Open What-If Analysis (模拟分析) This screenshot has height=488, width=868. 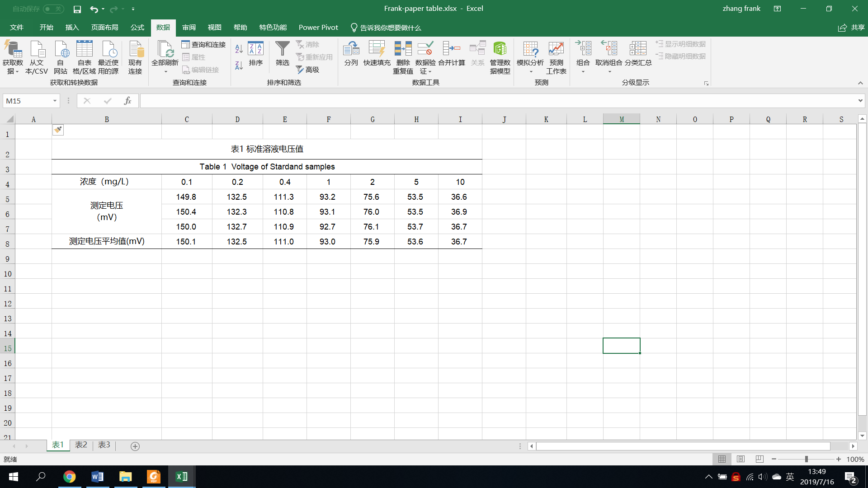[x=530, y=57]
